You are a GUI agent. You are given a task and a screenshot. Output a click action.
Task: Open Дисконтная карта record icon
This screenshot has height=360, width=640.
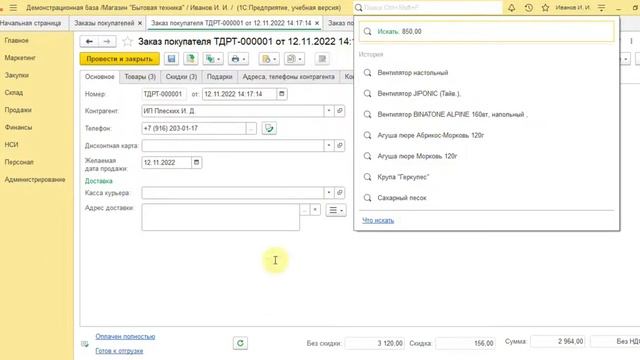(x=340, y=146)
